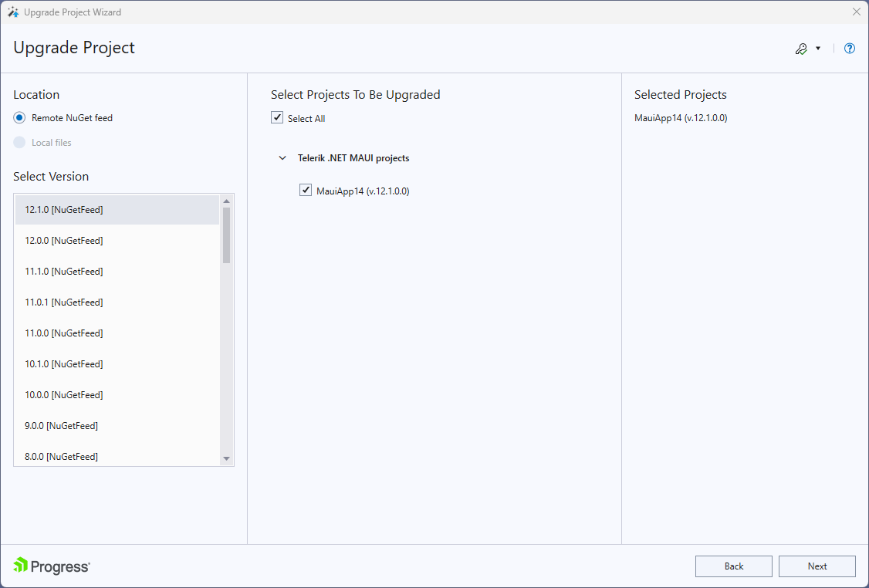Image resolution: width=869 pixels, height=588 pixels.
Task: Click the Next button
Action: click(817, 566)
